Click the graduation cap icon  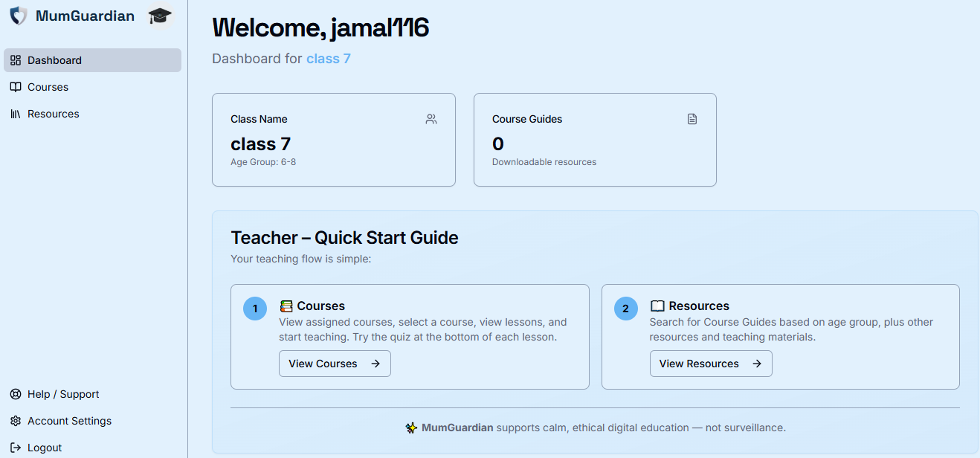click(x=160, y=16)
